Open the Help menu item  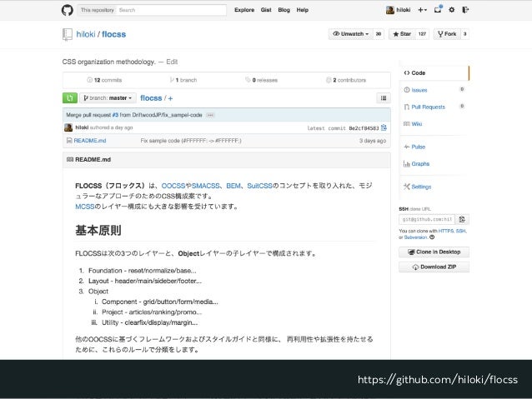303,10
